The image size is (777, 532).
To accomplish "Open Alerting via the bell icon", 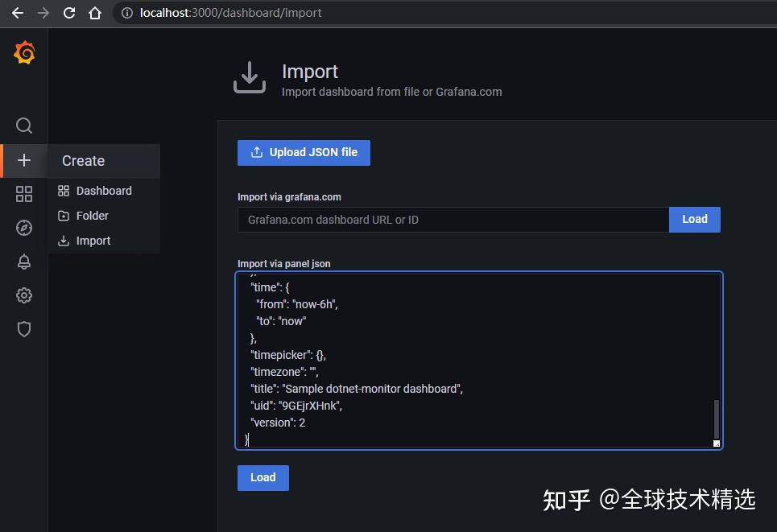I will click(x=23, y=262).
